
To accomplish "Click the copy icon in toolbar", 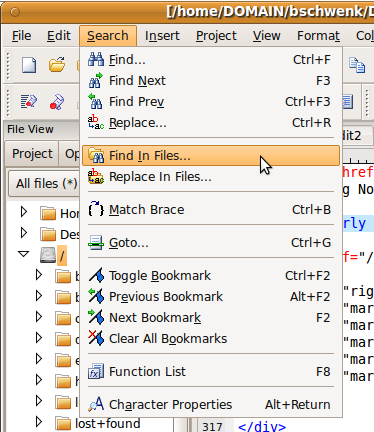I will pyautogui.click(x=357, y=64).
